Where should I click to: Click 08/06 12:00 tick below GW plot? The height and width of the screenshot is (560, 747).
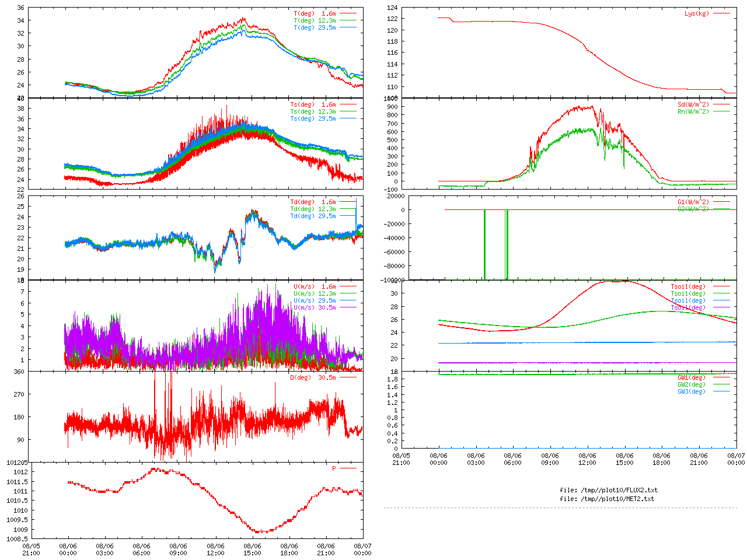587,459
